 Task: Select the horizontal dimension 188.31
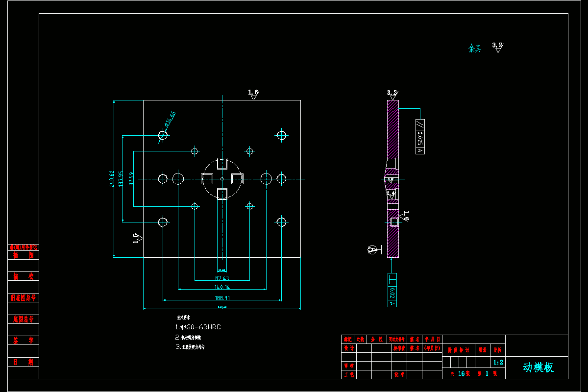pos(222,297)
